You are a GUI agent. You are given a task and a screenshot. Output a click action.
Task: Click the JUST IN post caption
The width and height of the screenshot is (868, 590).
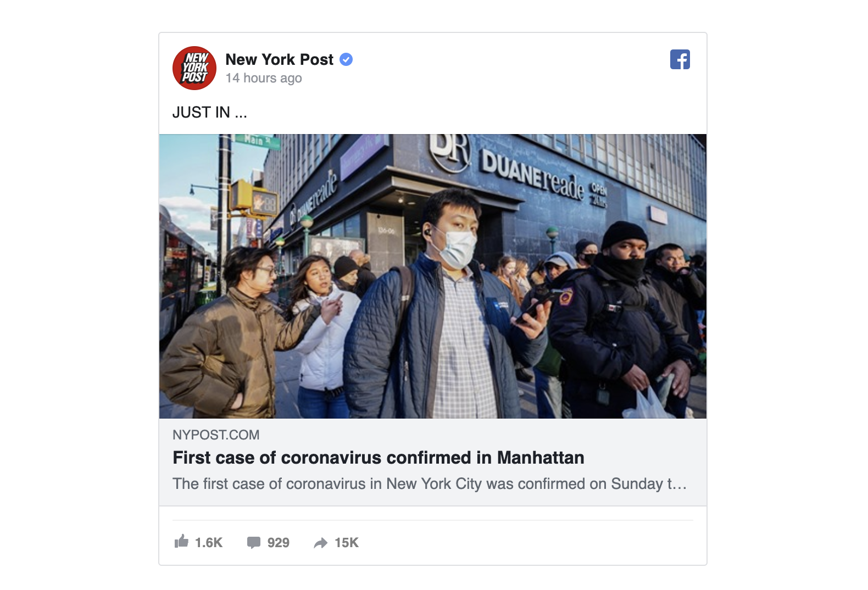(x=210, y=112)
